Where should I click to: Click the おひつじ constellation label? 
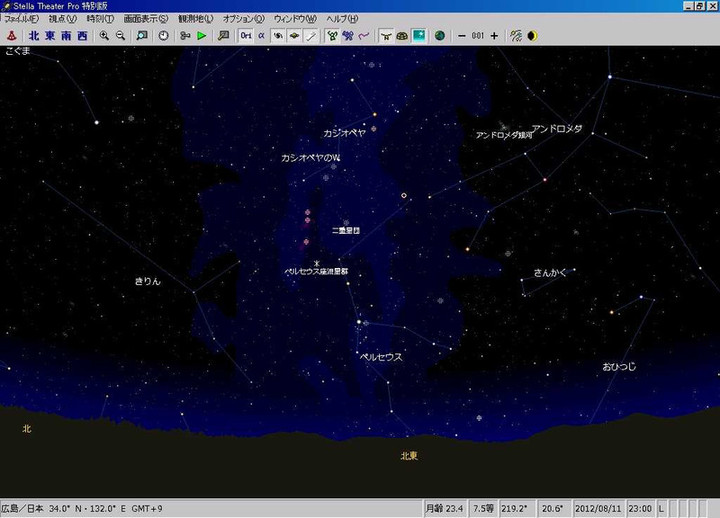coord(619,366)
